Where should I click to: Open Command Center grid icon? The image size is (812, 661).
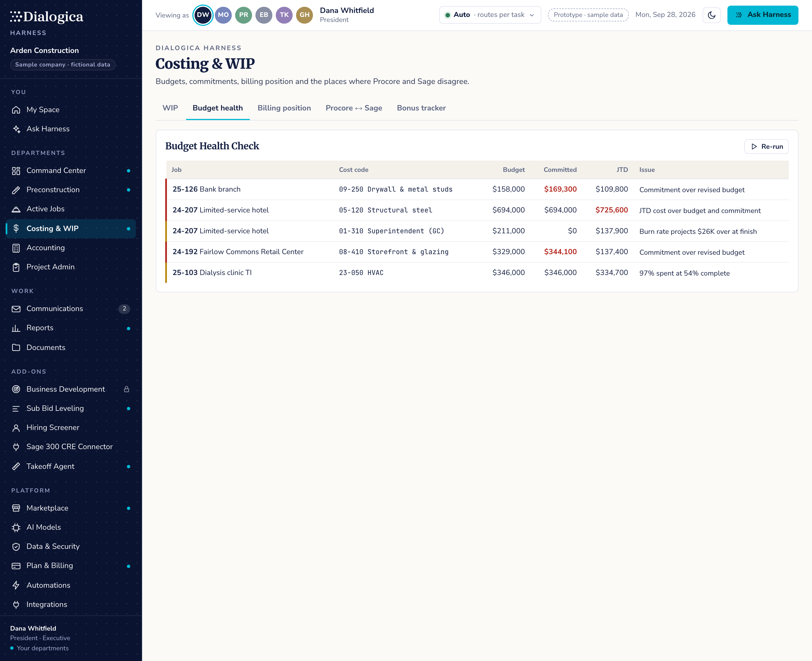[16, 170]
